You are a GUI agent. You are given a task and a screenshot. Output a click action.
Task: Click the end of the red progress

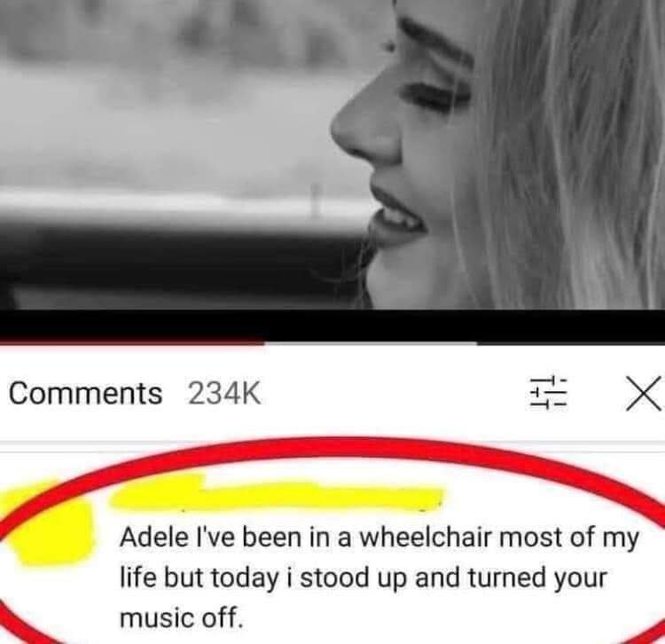[x=263, y=342]
